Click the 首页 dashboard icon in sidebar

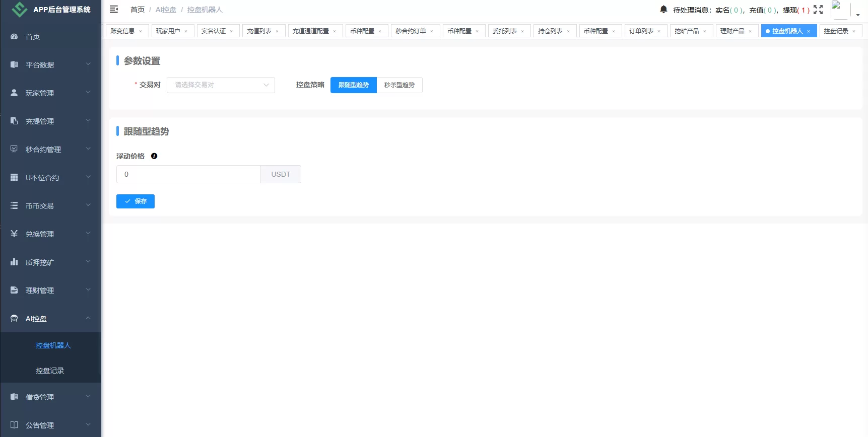click(x=14, y=37)
